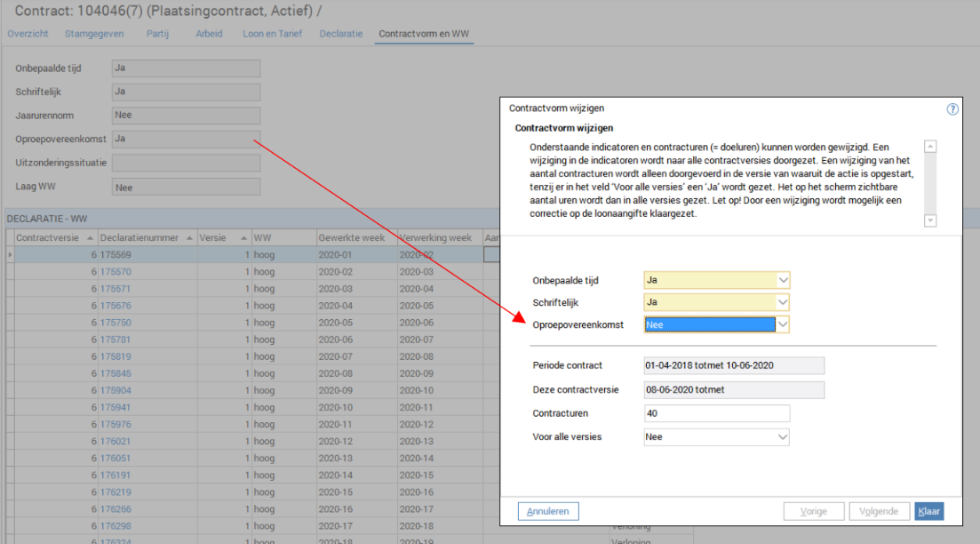Open declaration number 175976 link

click(x=116, y=424)
